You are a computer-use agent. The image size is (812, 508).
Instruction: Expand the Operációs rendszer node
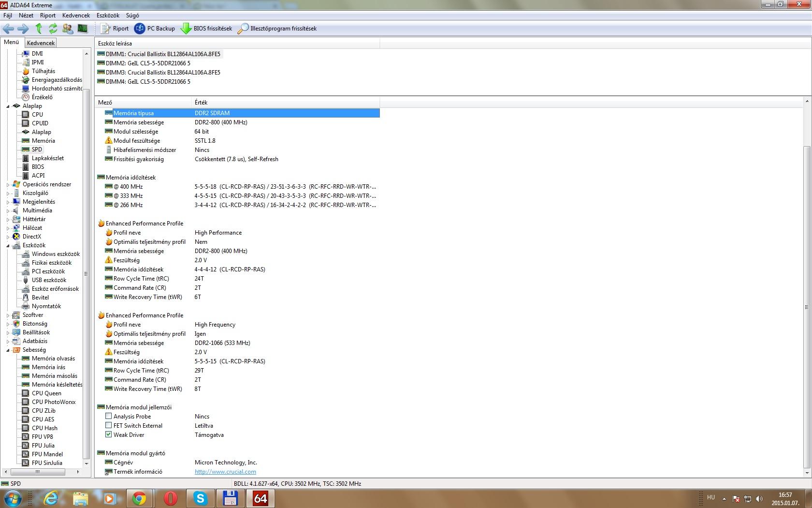click(x=8, y=184)
